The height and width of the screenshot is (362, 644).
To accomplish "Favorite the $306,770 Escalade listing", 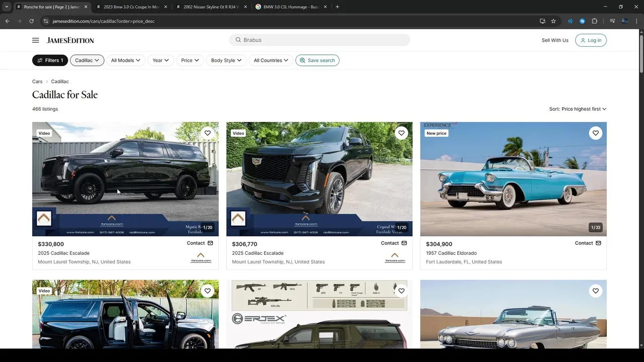I will tap(401, 133).
